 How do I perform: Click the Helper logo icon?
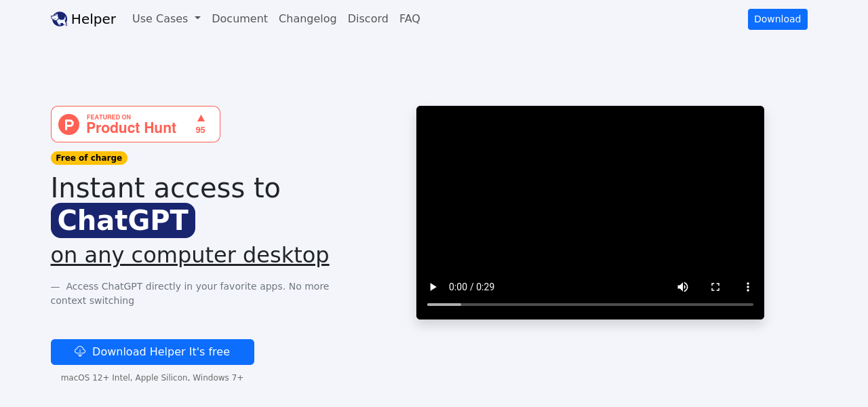point(59,19)
